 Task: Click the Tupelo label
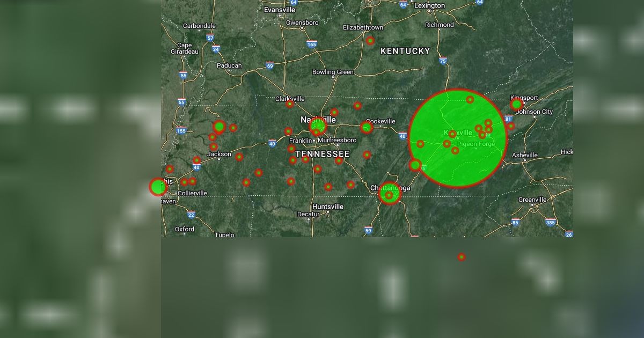pyautogui.click(x=224, y=234)
